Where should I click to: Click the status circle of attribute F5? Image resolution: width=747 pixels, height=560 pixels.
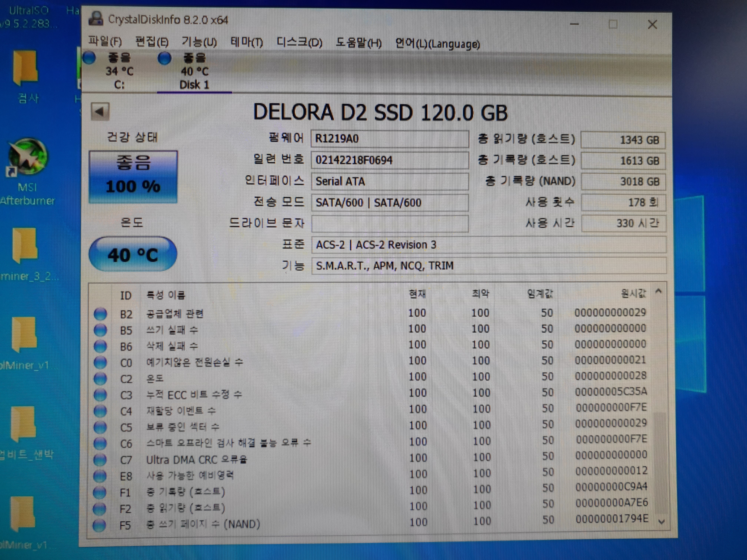click(99, 525)
